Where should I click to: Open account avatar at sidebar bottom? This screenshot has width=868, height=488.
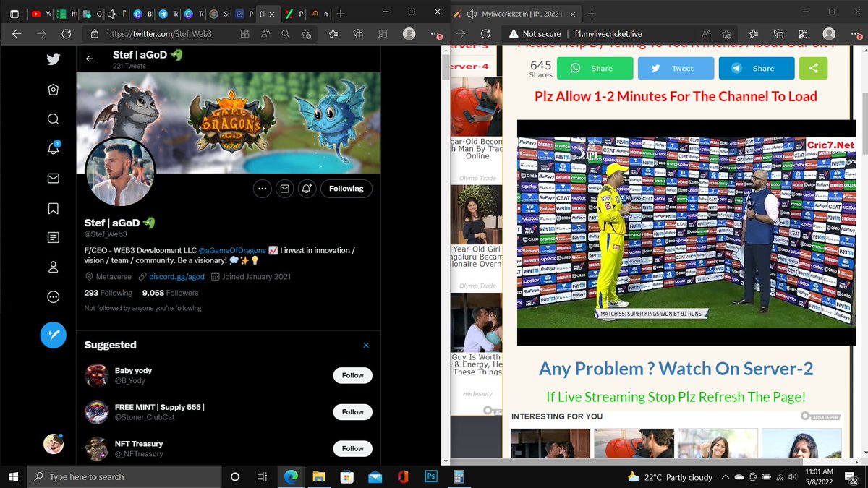coord(53,444)
